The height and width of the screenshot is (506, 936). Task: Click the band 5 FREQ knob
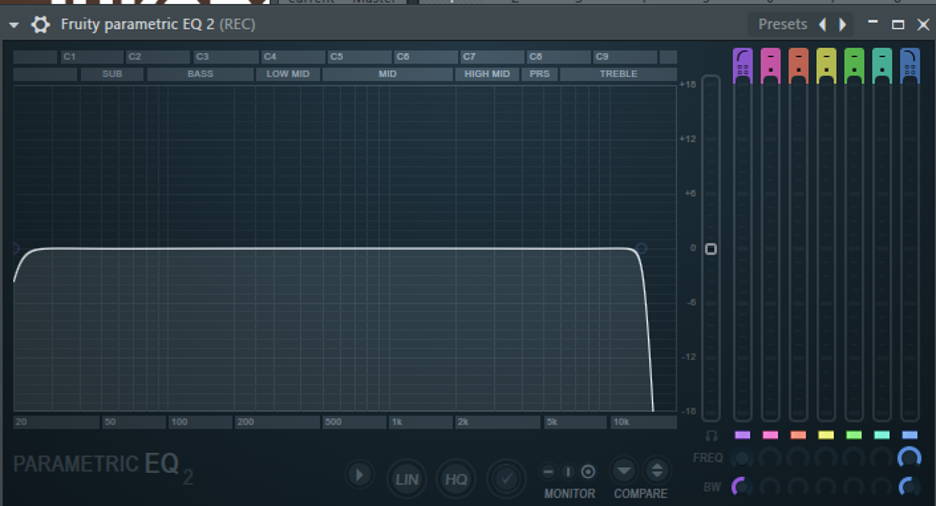(854, 458)
